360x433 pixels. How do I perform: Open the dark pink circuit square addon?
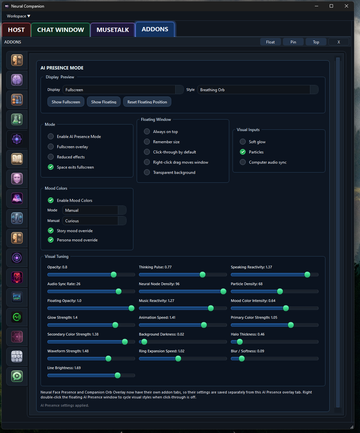[x=17, y=337]
